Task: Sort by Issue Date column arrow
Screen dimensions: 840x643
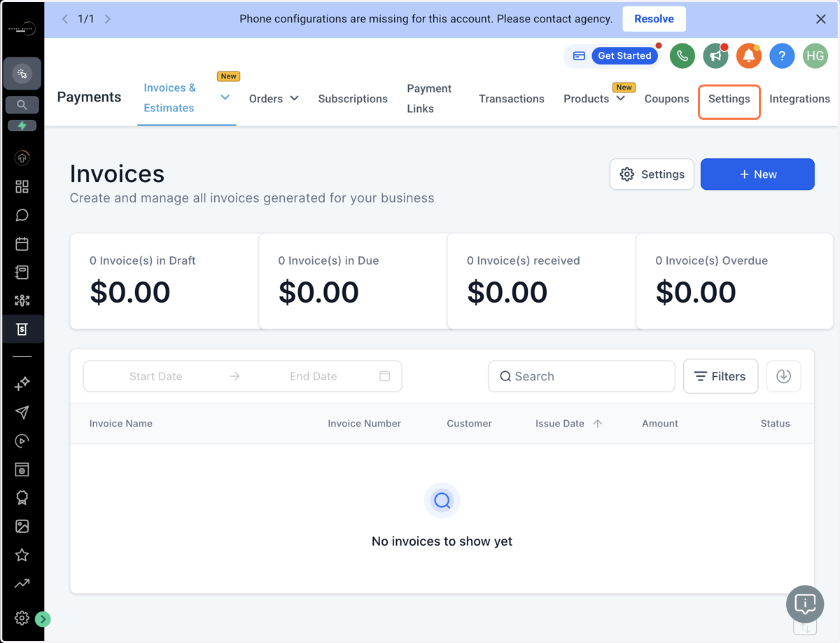Action: click(598, 424)
